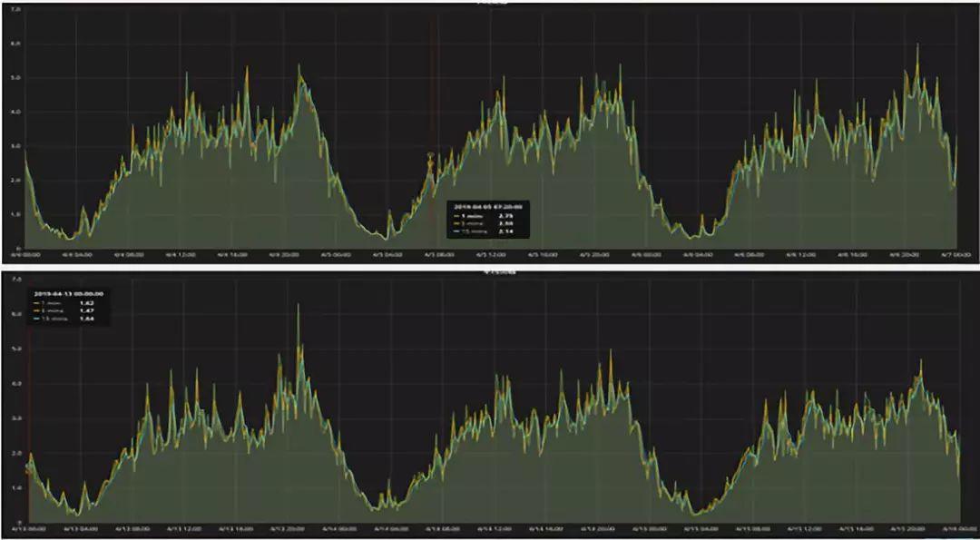
Task: Click the tallest spike in the bottom graph
Action: [298, 304]
